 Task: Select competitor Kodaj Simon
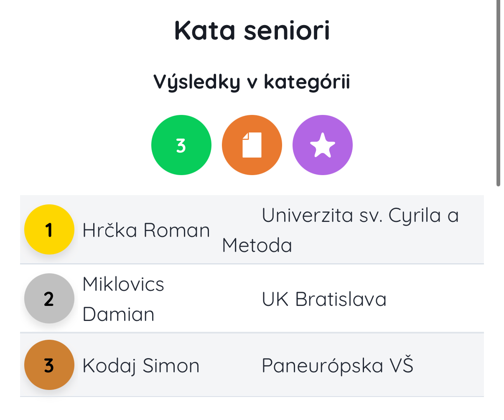pyautogui.click(x=141, y=366)
